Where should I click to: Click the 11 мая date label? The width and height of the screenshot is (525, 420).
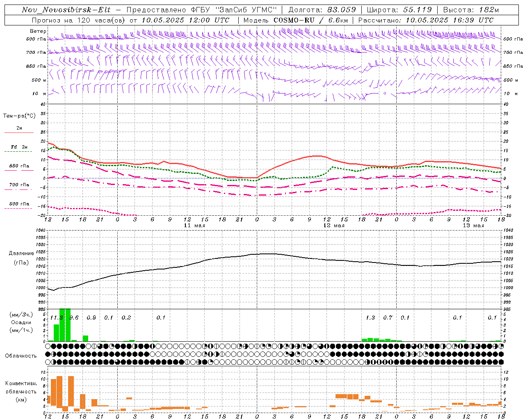click(x=194, y=226)
